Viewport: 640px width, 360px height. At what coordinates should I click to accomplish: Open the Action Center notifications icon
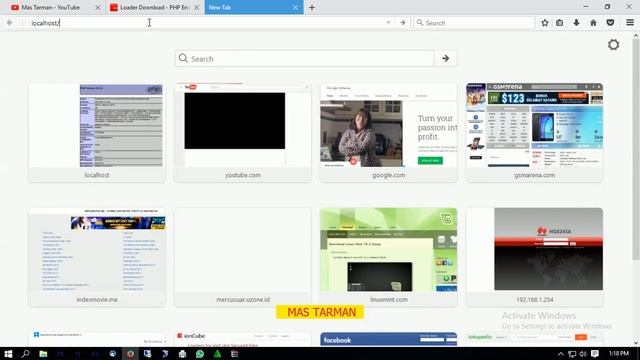(595, 354)
